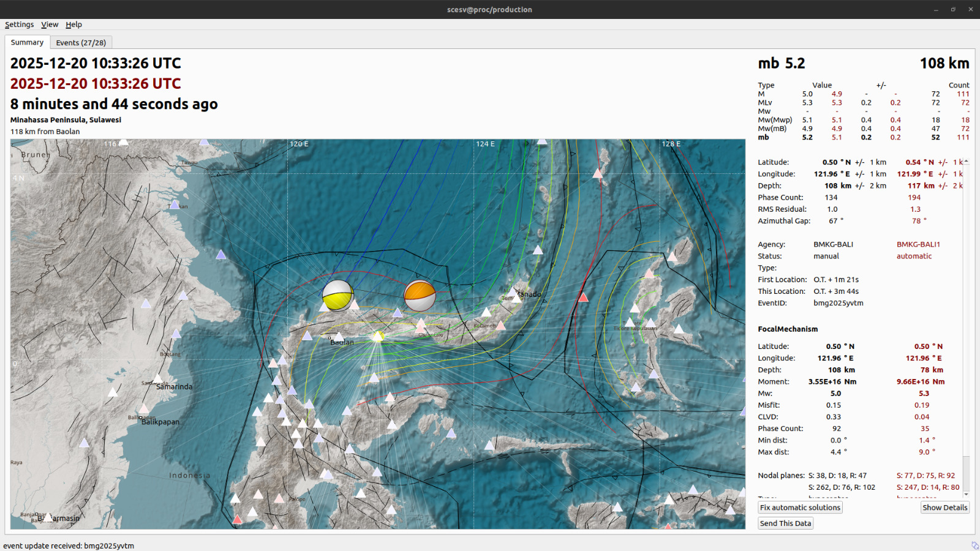This screenshot has width=980, height=551.
Task: Click the status bar icon in bottom-right corner
Action: coord(974,545)
